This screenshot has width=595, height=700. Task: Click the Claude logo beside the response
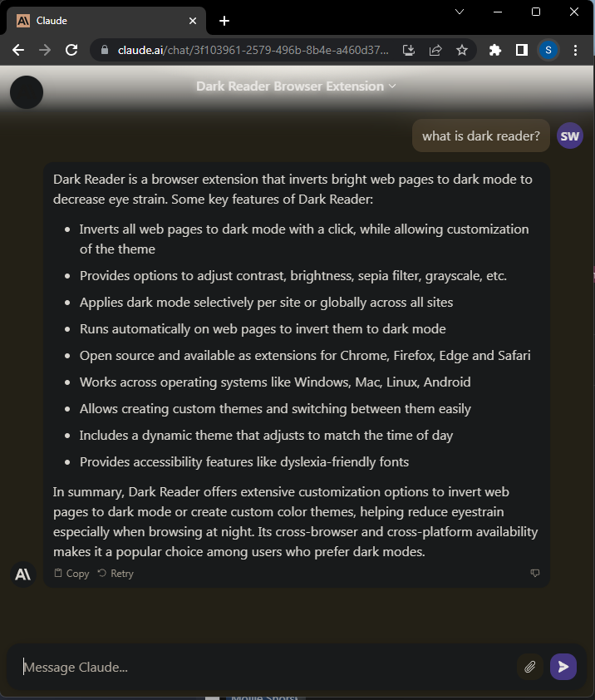pos(22,574)
